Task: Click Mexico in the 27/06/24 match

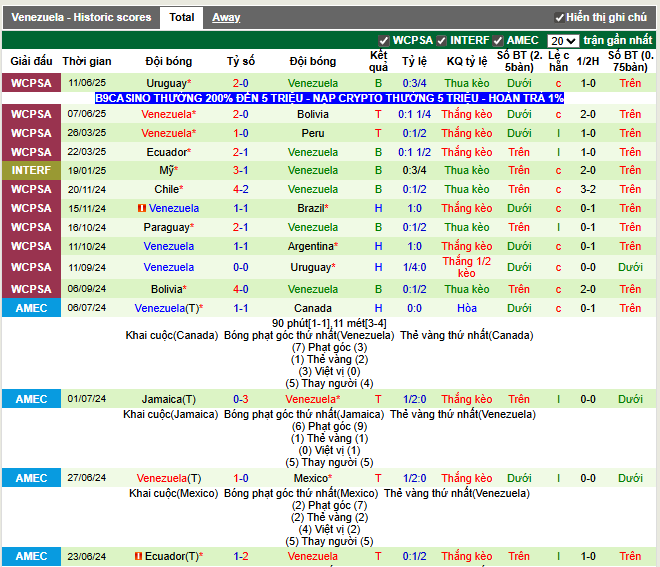Action: [313, 478]
